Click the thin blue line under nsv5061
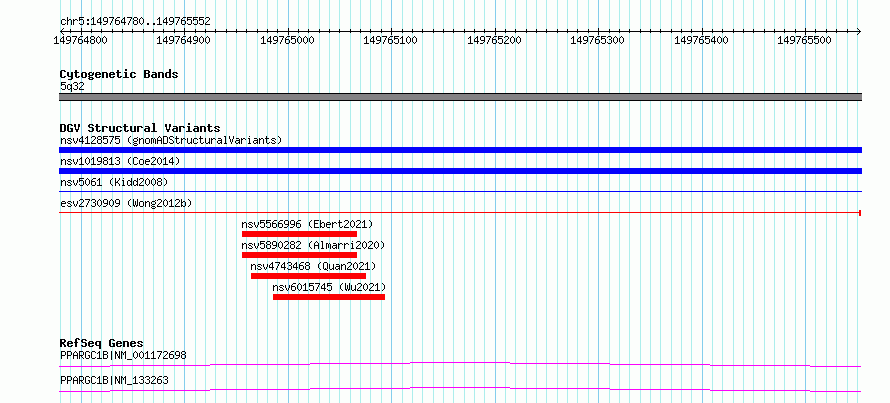 tap(460, 192)
